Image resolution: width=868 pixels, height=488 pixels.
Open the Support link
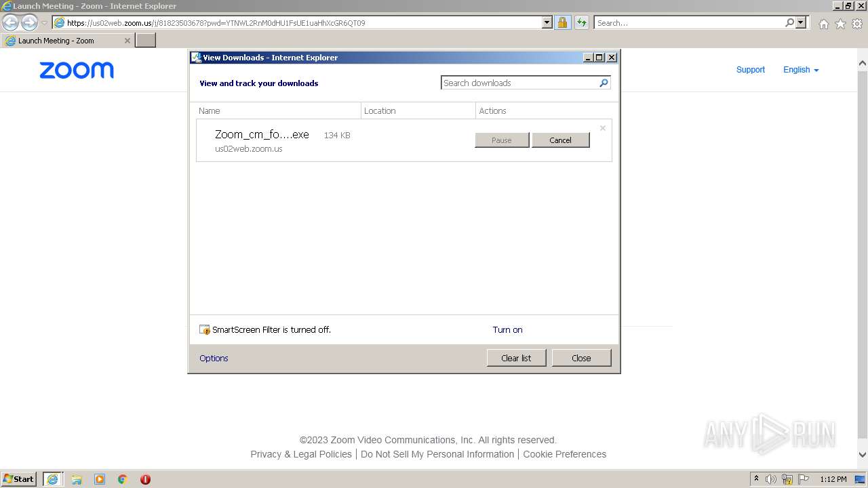750,70
